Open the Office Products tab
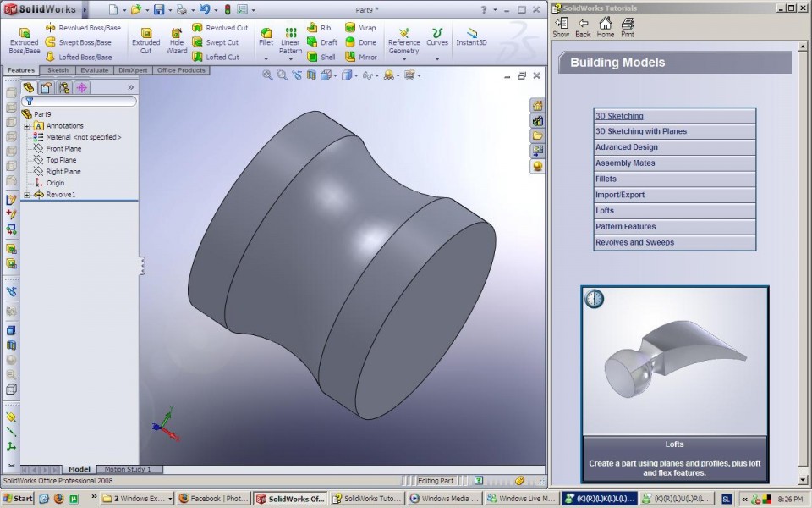This screenshot has height=508, width=812. pyautogui.click(x=181, y=70)
